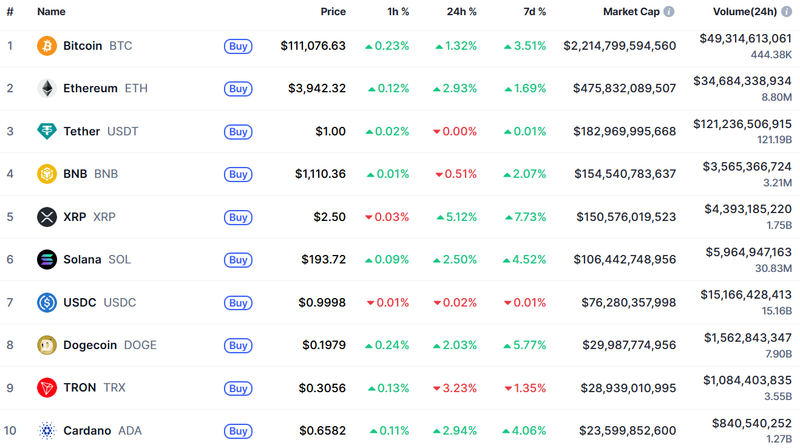Click the Dogecoin coin logo icon
This screenshot has width=800, height=448.
(47, 345)
